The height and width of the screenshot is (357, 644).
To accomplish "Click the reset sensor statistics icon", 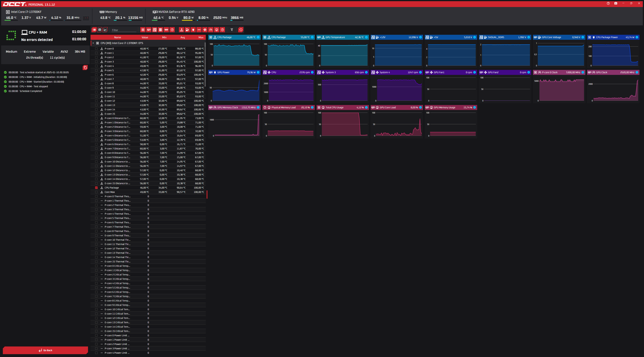I will (240, 30).
